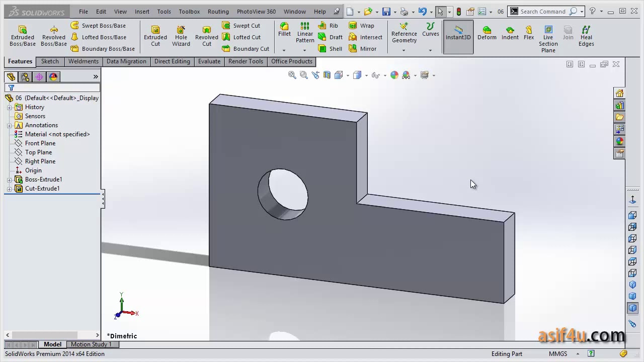This screenshot has height=362, width=644.
Task: Click the Draft feature button
Action: tap(331, 37)
